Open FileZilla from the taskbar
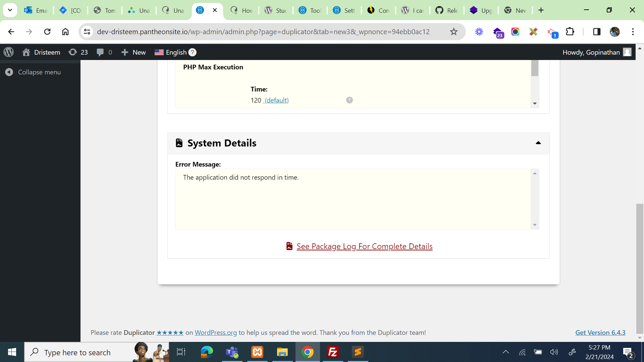 coord(333,352)
